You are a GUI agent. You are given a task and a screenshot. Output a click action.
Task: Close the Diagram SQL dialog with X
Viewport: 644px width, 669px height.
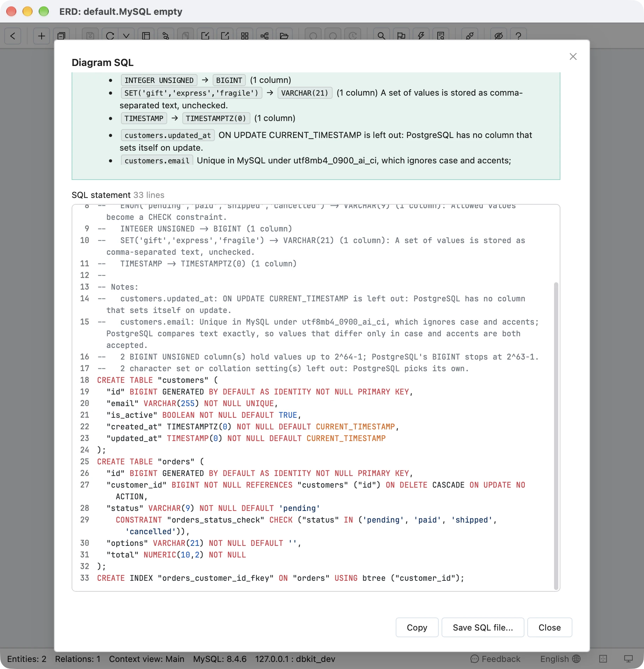(x=573, y=56)
